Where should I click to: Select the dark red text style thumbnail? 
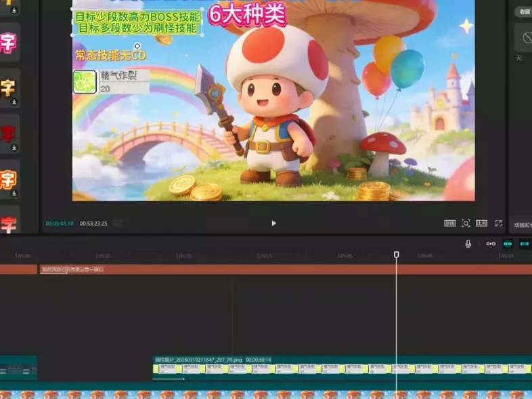point(9,133)
